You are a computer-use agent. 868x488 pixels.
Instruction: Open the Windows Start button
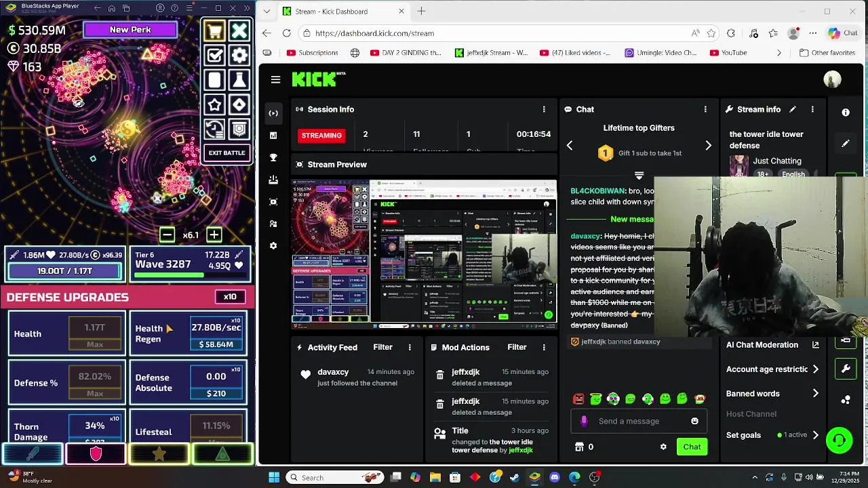click(274, 477)
